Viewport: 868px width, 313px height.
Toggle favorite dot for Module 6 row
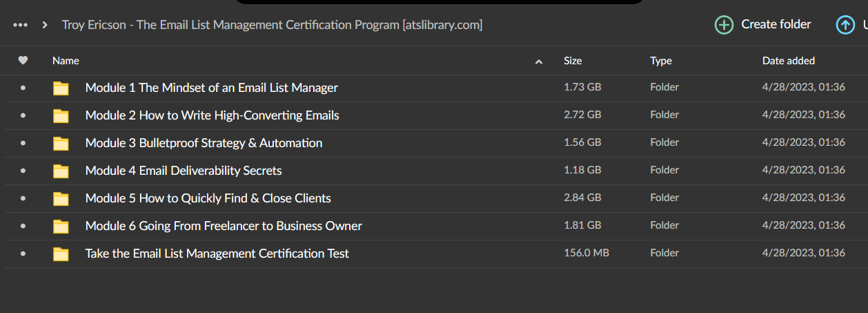[23, 226]
